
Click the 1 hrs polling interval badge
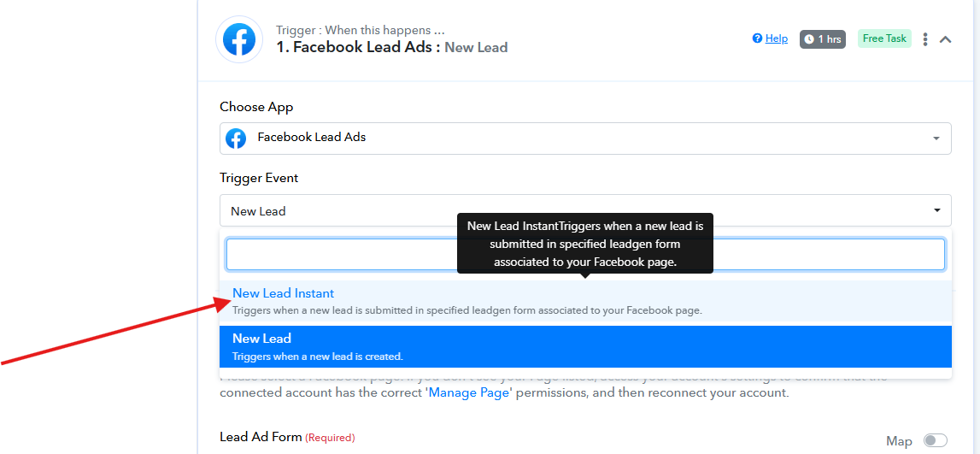point(823,39)
